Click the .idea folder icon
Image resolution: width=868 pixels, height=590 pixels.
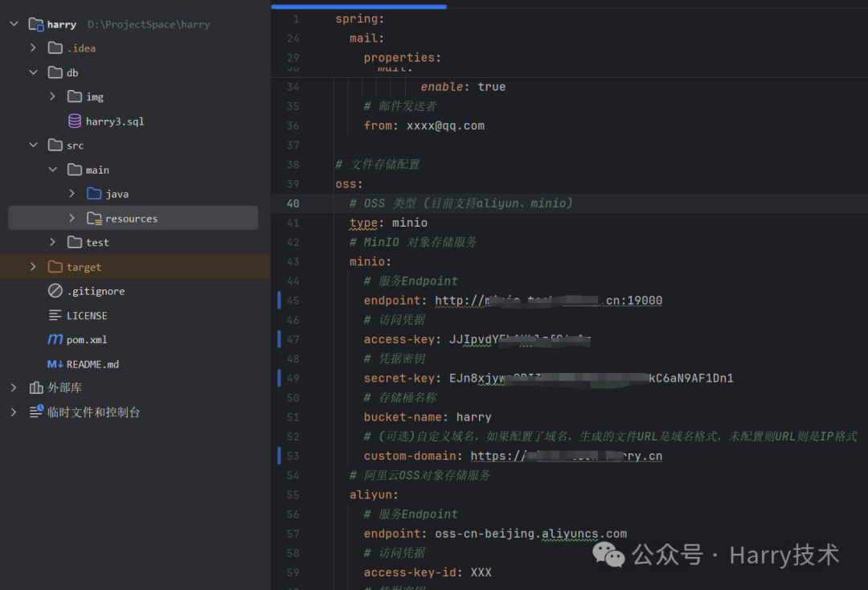click(x=55, y=48)
